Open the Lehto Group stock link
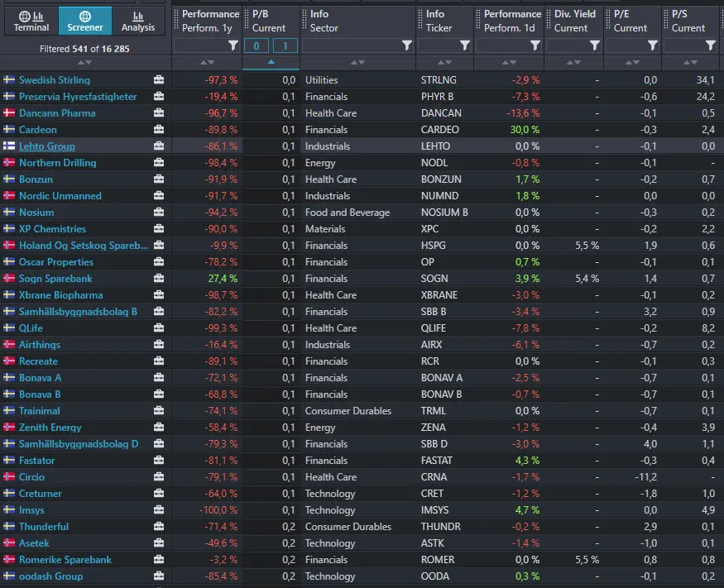Screen dimensions: 724x588 [x=47, y=146]
